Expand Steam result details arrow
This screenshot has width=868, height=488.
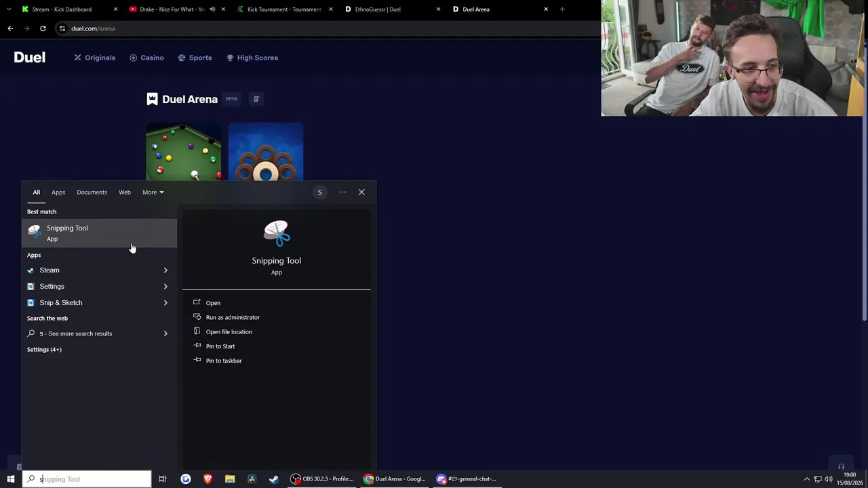point(165,270)
